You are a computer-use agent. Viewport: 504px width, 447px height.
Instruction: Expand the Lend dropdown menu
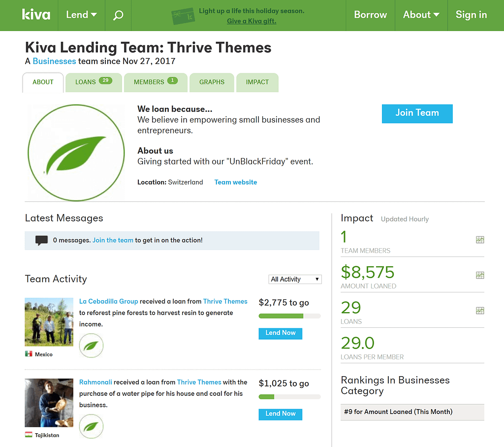coord(81,15)
